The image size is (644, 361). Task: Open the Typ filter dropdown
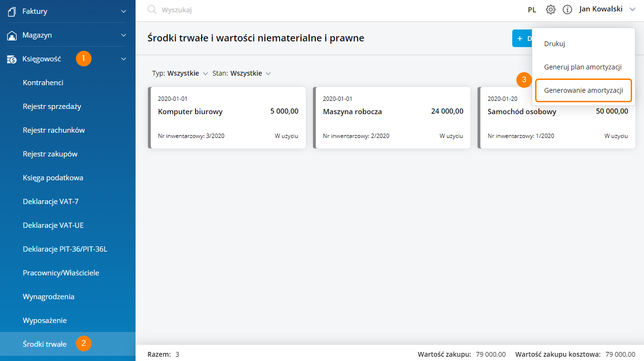coord(180,74)
